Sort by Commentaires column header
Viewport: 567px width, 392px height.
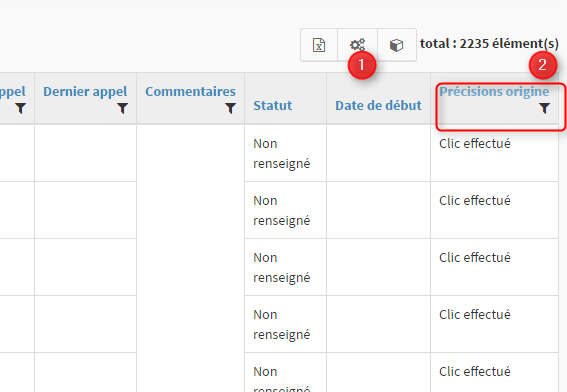(190, 91)
